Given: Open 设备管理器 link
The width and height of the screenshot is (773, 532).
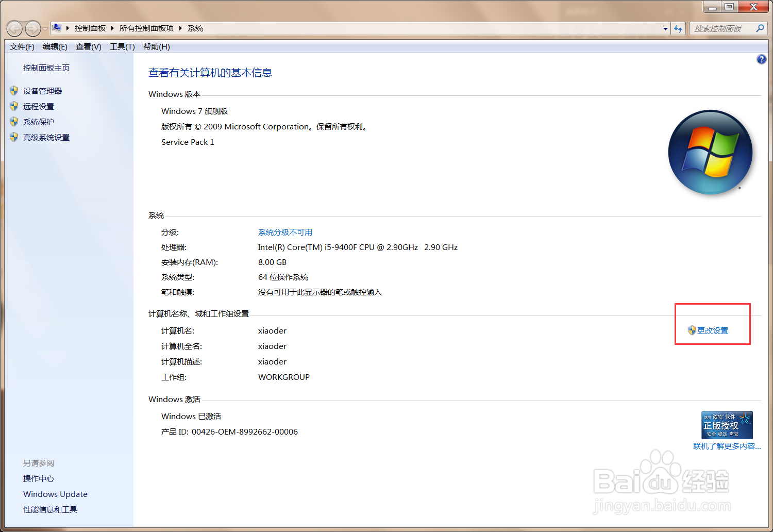Looking at the screenshot, I should (x=42, y=91).
